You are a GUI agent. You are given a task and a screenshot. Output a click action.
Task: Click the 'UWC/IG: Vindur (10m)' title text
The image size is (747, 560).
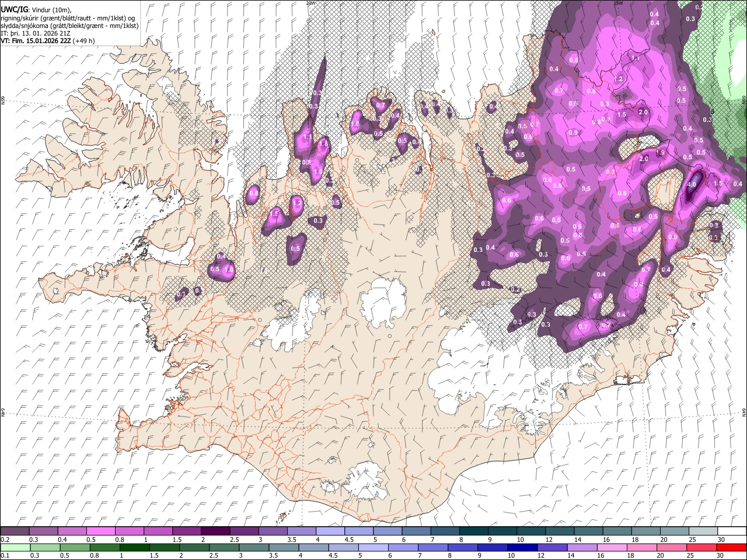(x=36, y=9)
